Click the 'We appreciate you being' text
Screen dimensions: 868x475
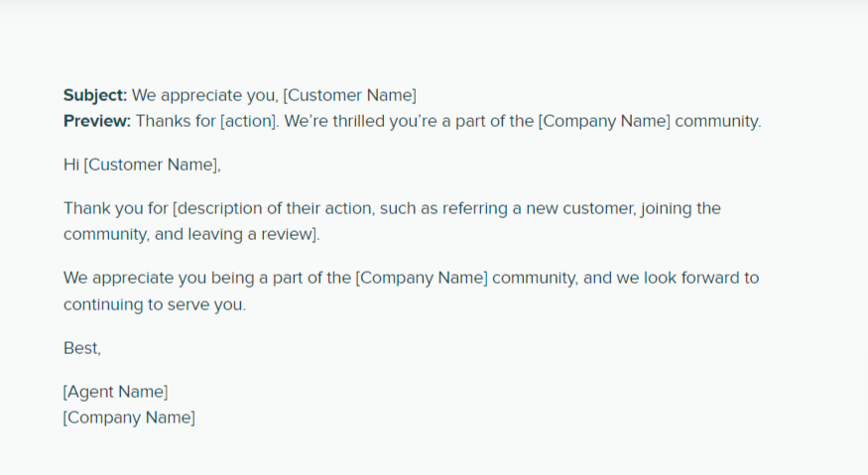pos(159,278)
